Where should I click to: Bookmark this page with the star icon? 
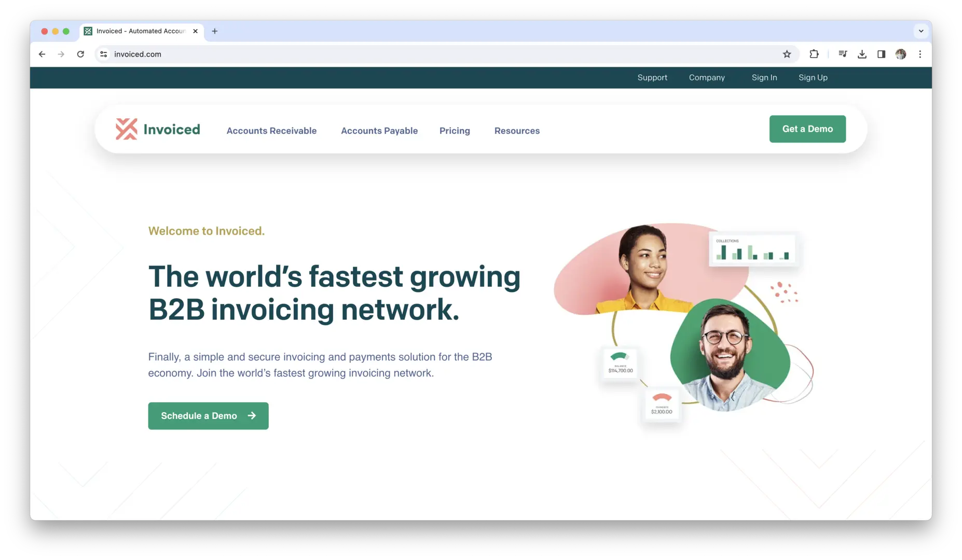(787, 54)
